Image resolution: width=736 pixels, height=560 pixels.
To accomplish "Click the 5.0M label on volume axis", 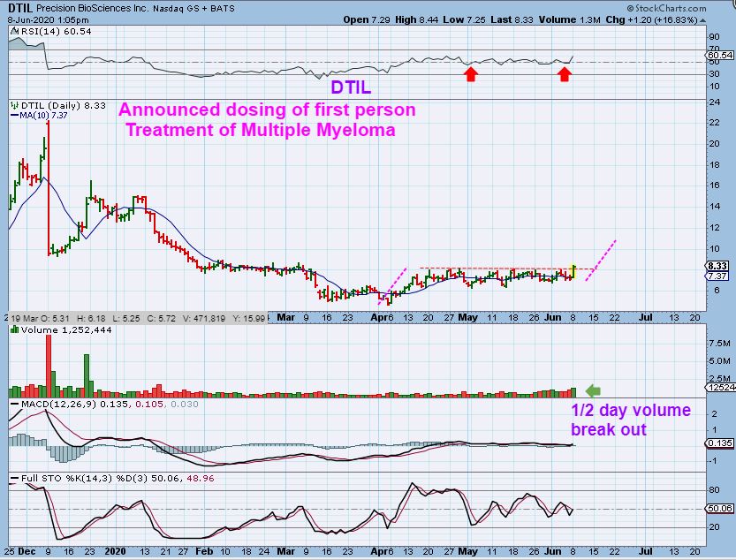I will pyautogui.click(x=719, y=361).
